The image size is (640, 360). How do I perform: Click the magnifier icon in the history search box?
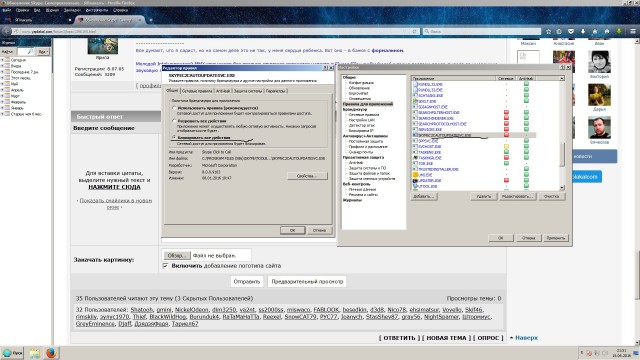(x=30, y=52)
